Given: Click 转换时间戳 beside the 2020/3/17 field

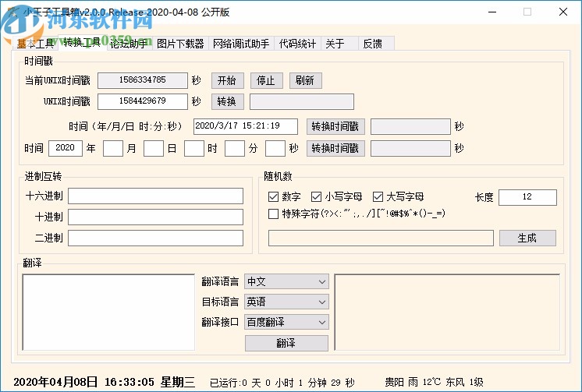Looking at the screenshot, I should [x=335, y=126].
